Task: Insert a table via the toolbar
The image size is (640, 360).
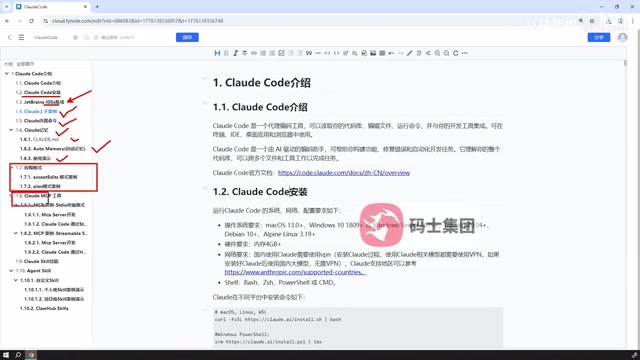Action: (x=382, y=53)
